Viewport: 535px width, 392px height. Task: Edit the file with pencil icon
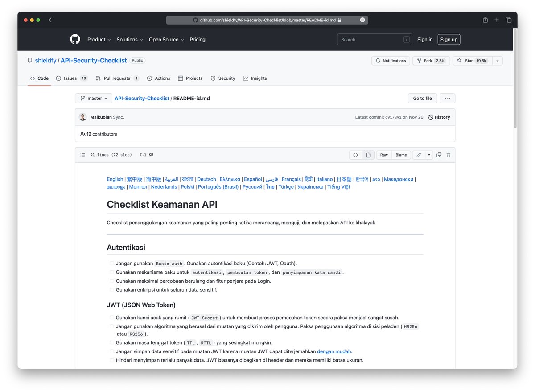pyautogui.click(x=418, y=155)
